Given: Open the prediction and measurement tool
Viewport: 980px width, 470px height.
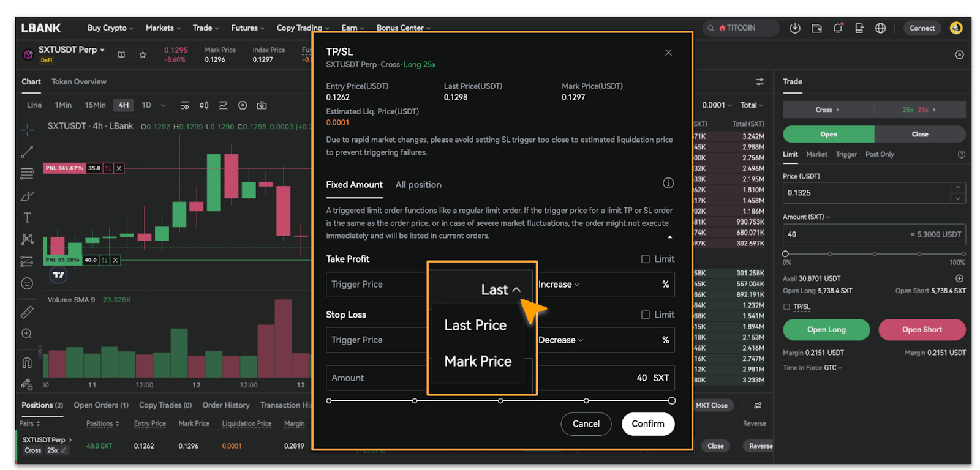Looking at the screenshot, I should [x=27, y=261].
